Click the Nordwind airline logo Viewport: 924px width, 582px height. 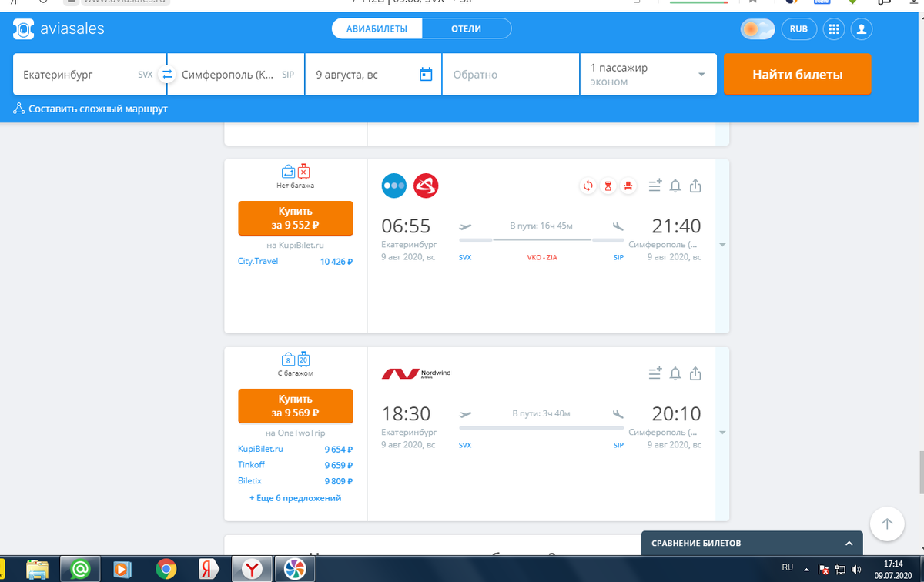417,373
